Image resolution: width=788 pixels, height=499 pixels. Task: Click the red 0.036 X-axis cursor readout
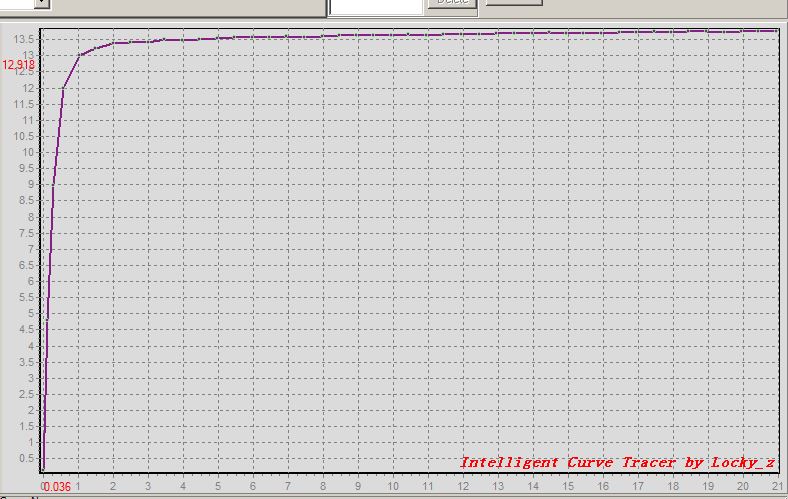56,486
